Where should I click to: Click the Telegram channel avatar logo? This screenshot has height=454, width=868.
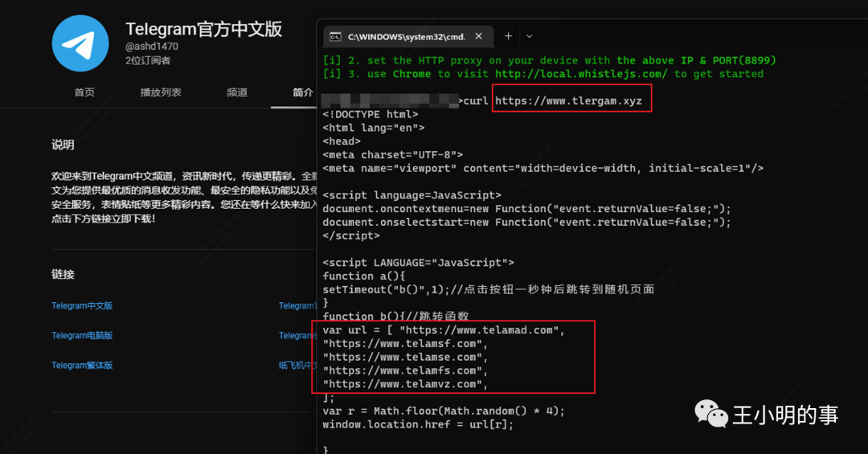click(x=80, y=43)
